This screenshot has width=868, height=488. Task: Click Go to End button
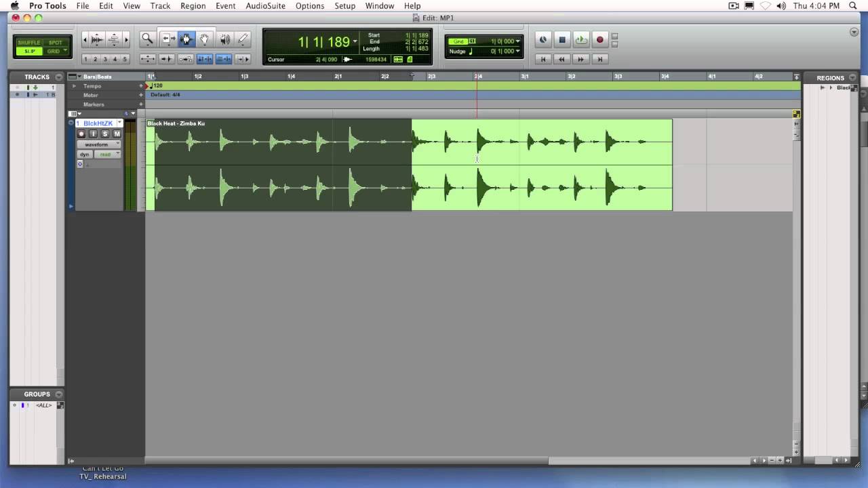(600, 60)
